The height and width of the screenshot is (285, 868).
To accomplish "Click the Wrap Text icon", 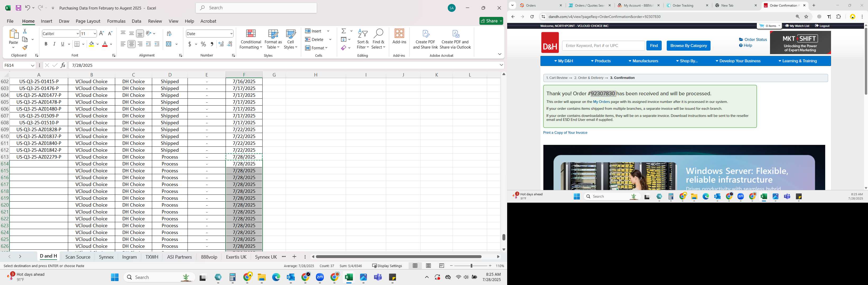I will click(169, 33).
